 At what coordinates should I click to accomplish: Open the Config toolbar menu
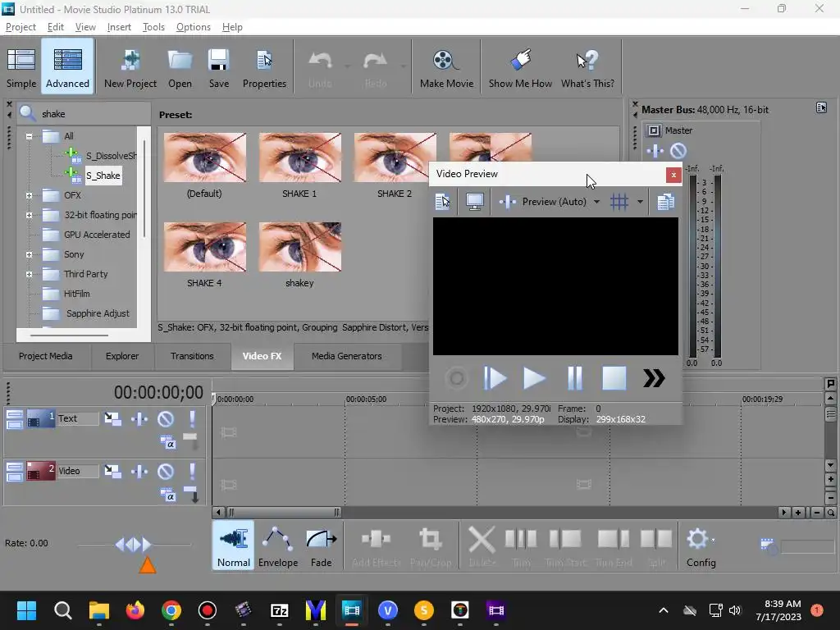click(701, 546)
